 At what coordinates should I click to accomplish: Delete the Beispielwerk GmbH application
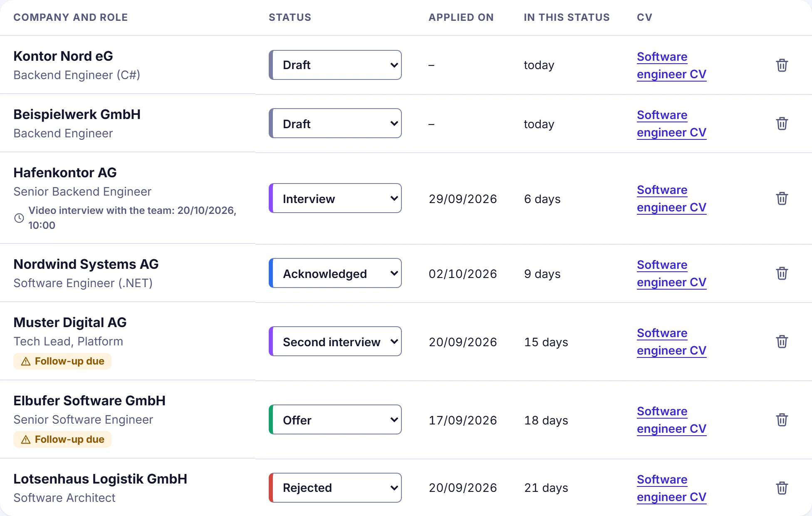point(782,124)
